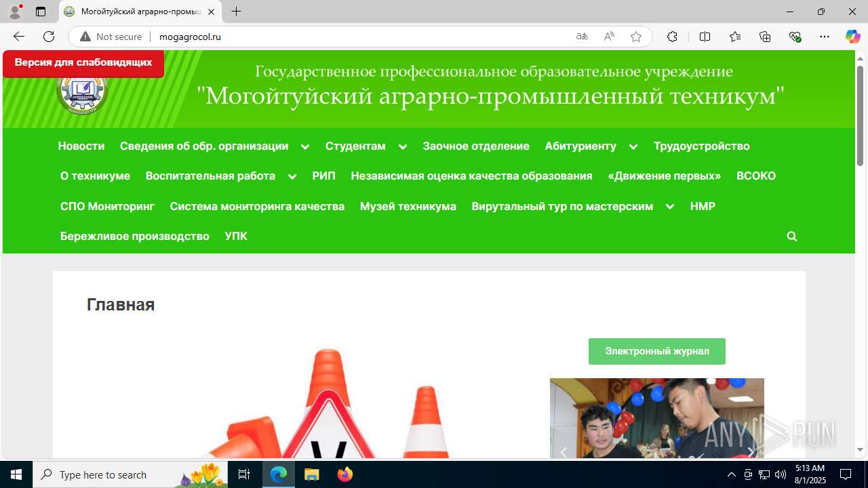Open Вирутальный тур по мастерским
Image resolution: width=868 pixels, height=488 pixels.
point(562,206)
